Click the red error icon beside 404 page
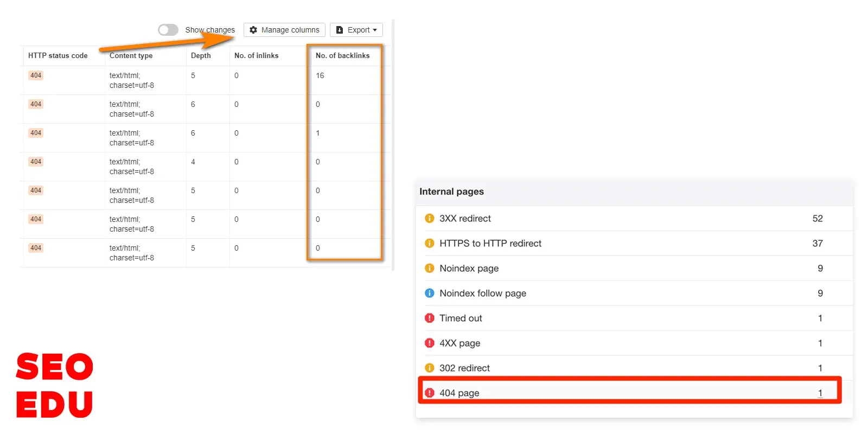 tap(430, 393)
